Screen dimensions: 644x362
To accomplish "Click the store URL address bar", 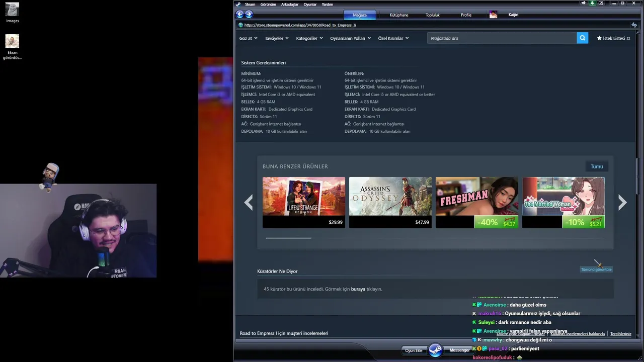I will click(x=433, y=25).
